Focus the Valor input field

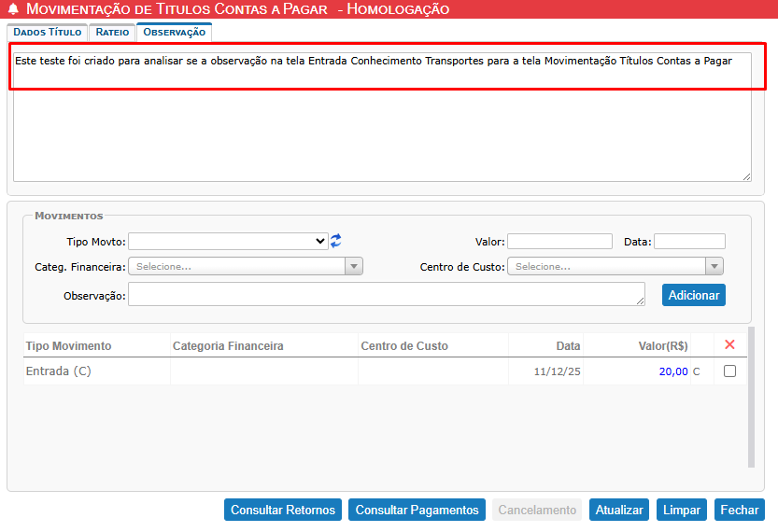tap(559, 242)
